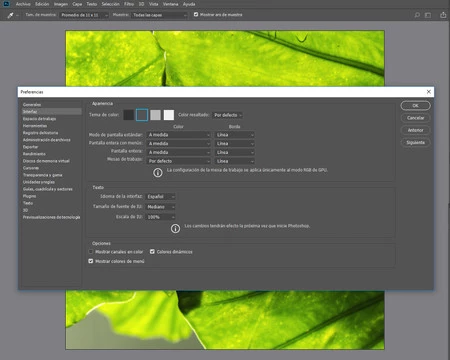Screen dimensions: 450x360
Task: Click the info icon beside restart note
Action: [x=175, y=228]
